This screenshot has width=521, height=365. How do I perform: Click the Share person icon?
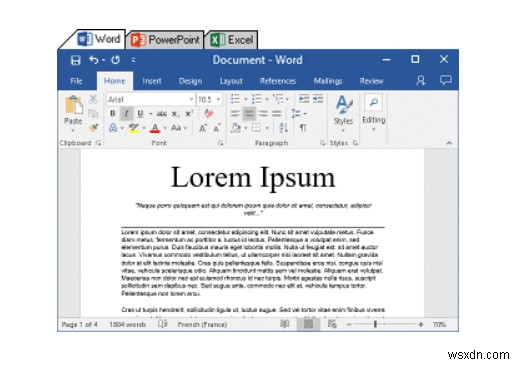pos(421,80)
